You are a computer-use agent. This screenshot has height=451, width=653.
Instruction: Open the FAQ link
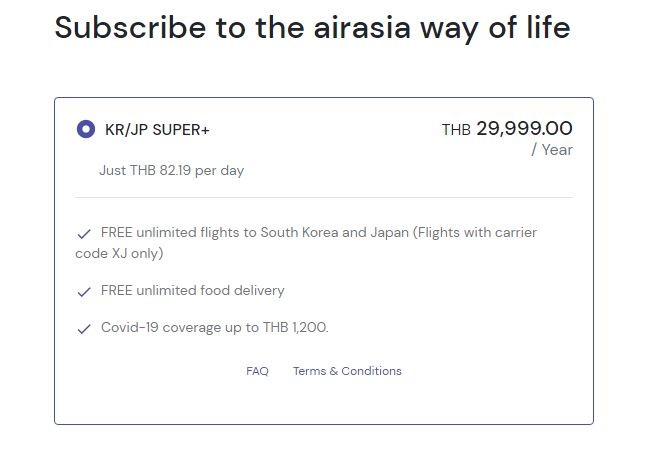pyautogui.click(x=257, y=371)
